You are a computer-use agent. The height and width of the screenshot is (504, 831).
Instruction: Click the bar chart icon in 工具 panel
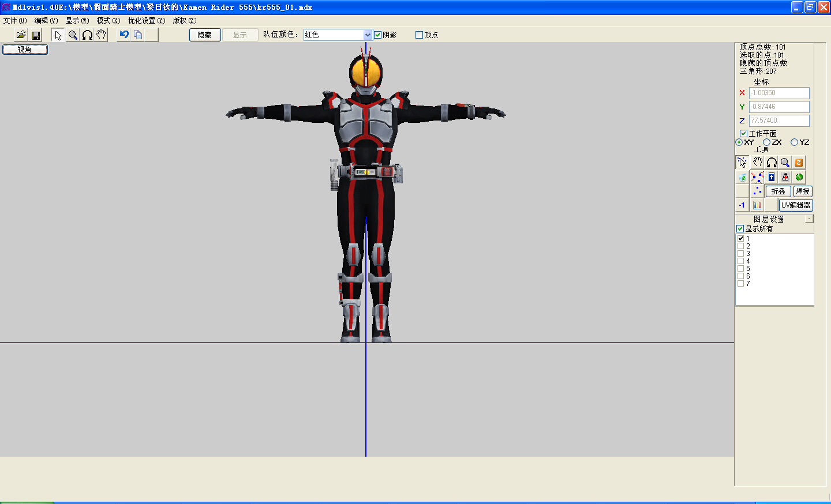tap(757, 205)
